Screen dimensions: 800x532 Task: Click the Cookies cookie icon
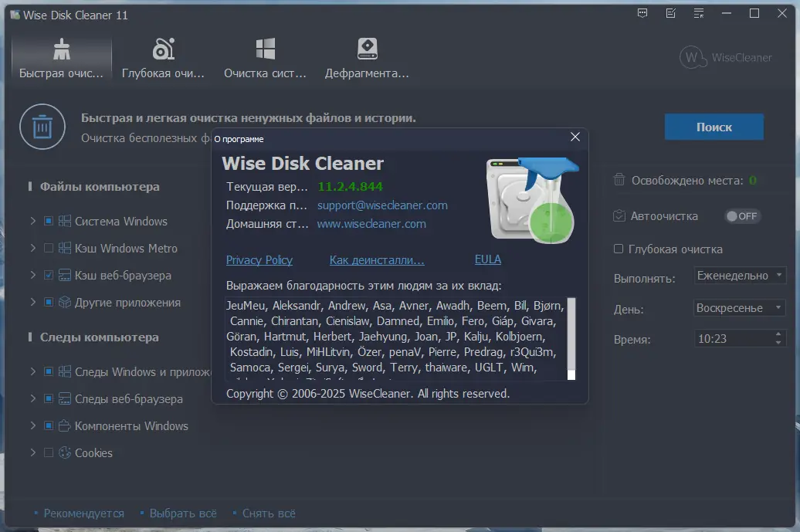point(65,452)
